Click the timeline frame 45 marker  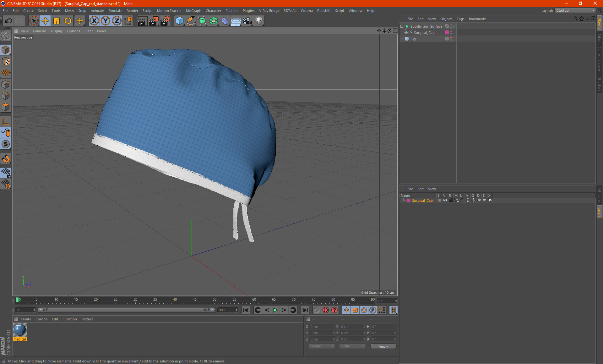[x=195, y=300]
